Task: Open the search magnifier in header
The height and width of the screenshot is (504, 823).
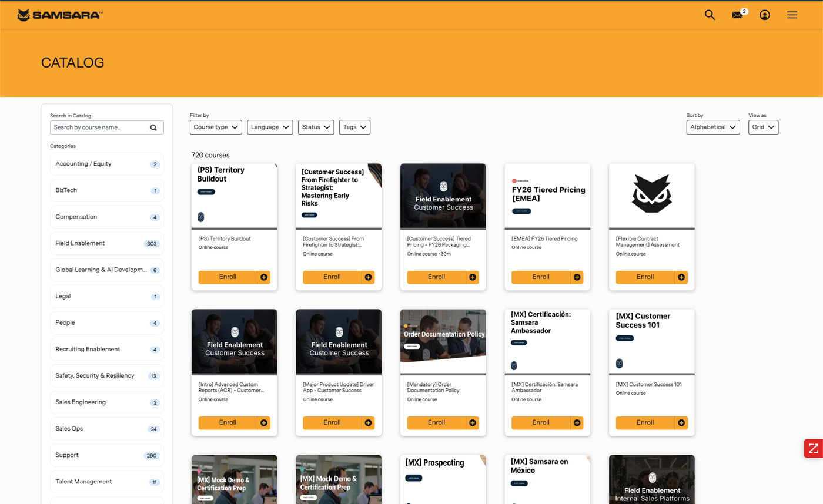Action: tap(710, 15)
